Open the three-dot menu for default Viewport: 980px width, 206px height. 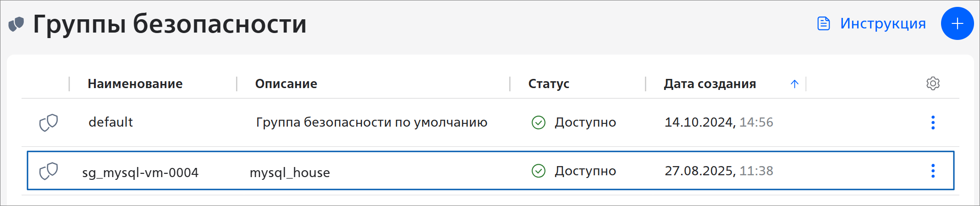[x=933, y=122]
